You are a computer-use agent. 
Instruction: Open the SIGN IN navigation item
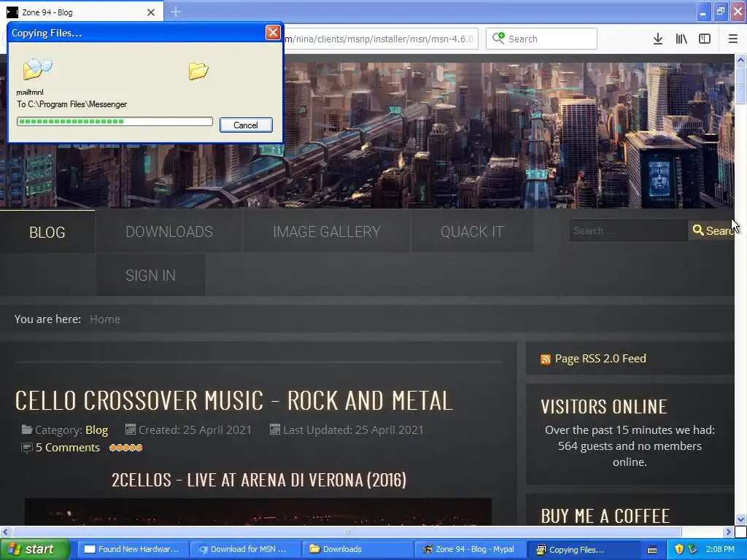tap(150, 275)
